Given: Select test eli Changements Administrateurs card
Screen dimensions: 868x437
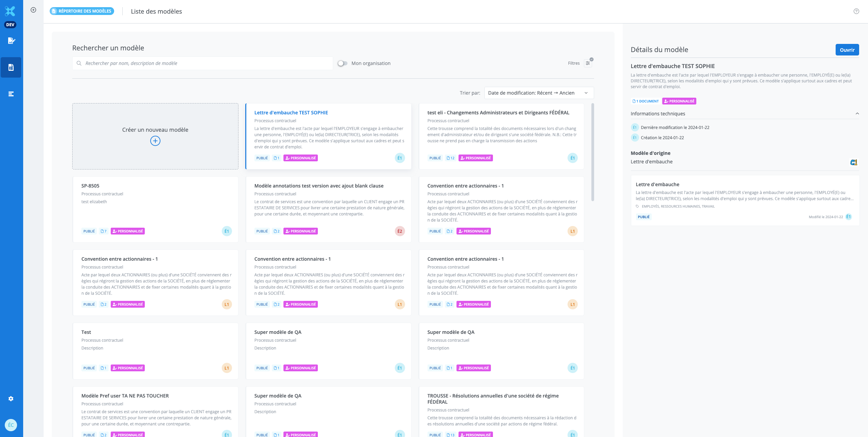Looking at the screenshot, I should (501, 136).
